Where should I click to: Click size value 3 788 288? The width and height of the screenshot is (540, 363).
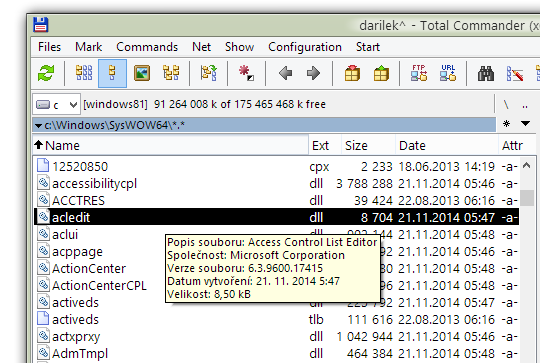click(364, 184)
